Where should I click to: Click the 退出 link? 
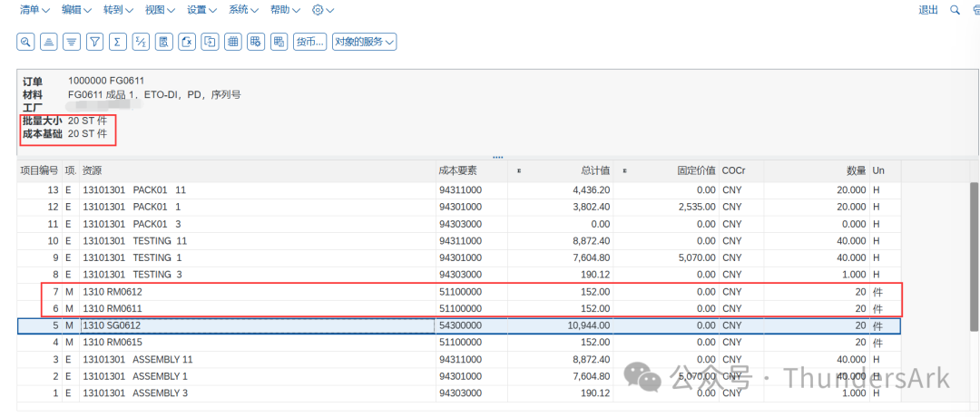click(x=928, y=10)
